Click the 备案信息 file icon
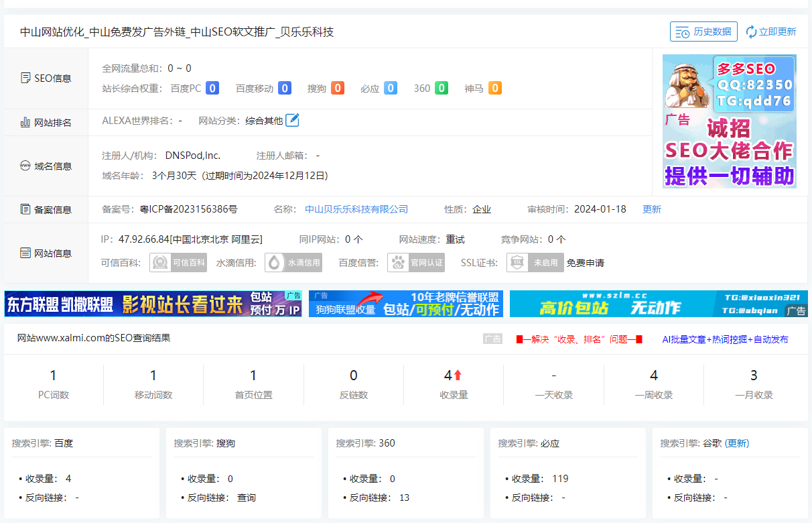 tap(25, 209)
